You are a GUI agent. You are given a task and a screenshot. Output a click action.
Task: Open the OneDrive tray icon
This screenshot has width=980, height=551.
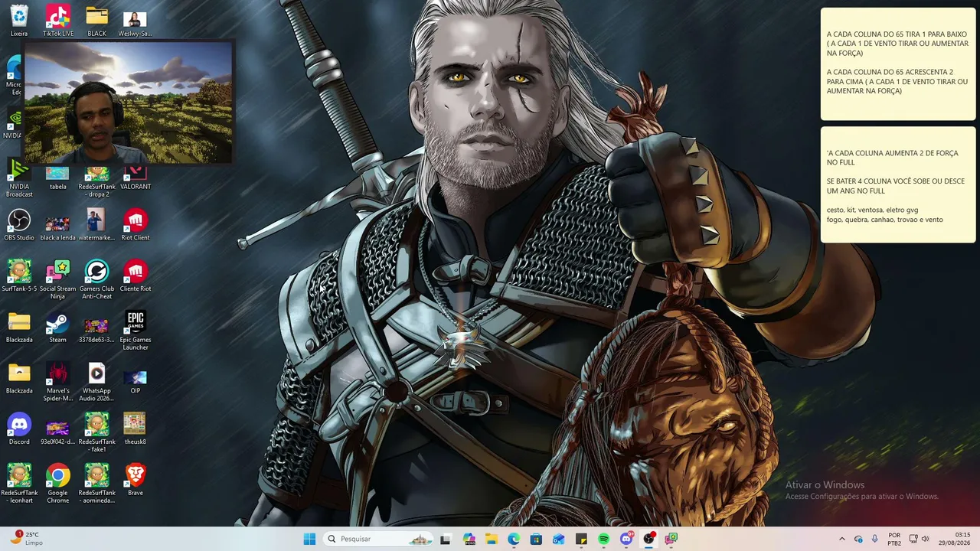pos(858,539)
